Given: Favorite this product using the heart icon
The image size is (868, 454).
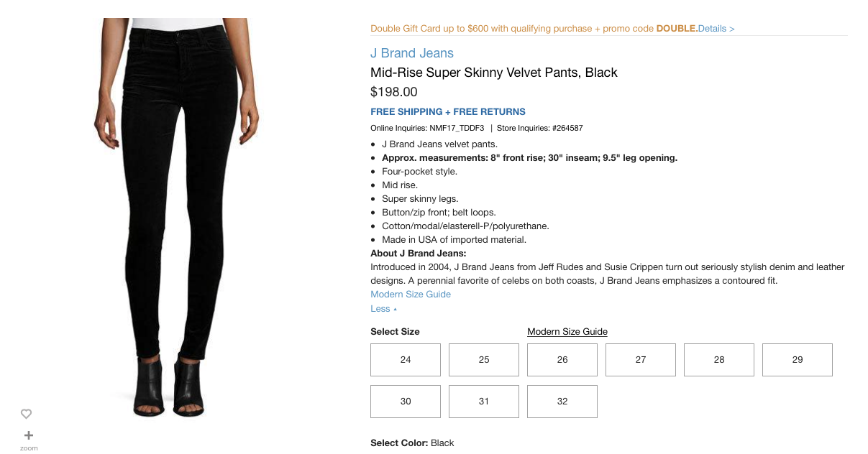Looking at the screenshot, I should coord(27,414).
